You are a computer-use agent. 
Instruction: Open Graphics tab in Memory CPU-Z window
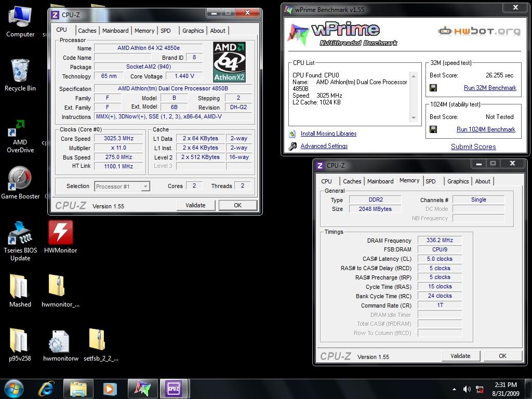click(458, 181)
